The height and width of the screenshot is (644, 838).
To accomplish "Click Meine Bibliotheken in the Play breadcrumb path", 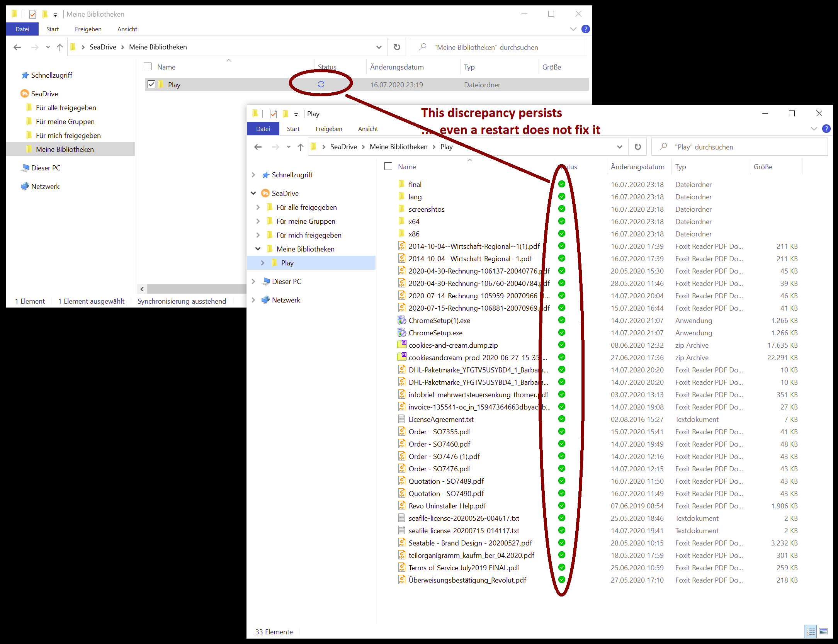I will click(398, 147).
